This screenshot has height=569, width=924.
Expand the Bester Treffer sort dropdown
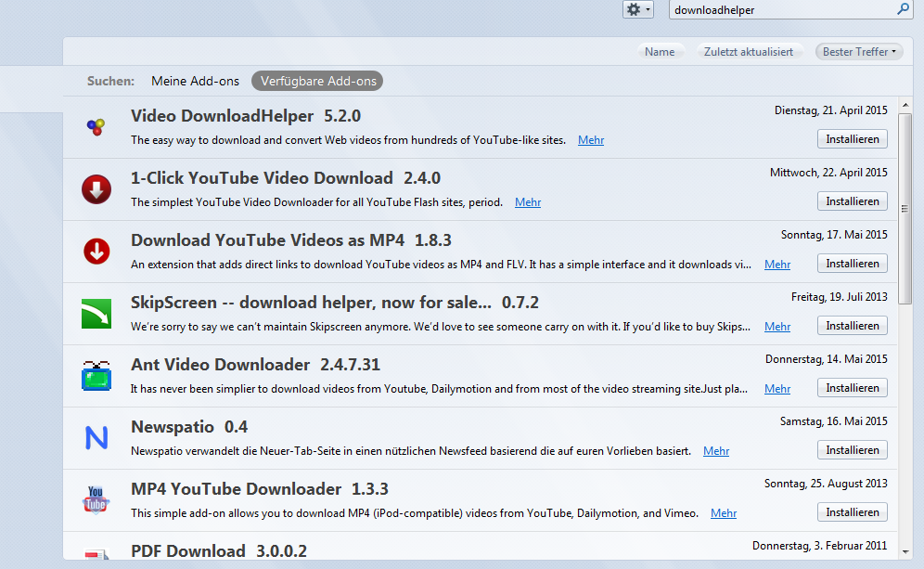coord(860,52)
